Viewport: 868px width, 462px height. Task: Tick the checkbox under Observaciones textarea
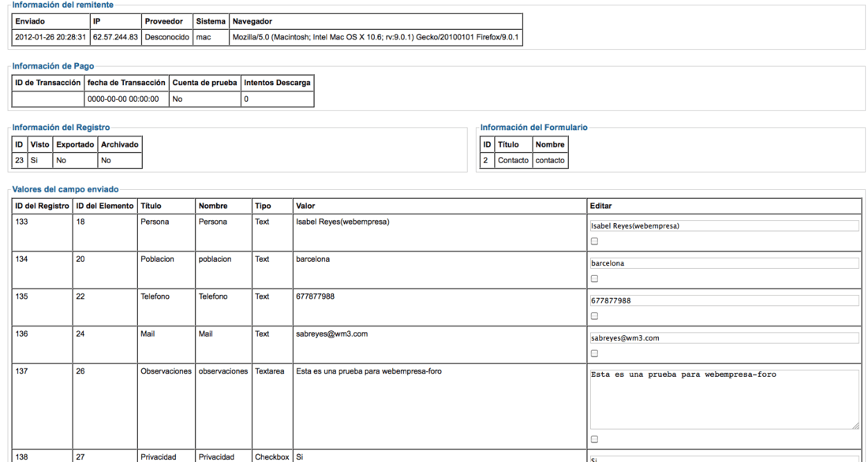[x=594, y=439]
